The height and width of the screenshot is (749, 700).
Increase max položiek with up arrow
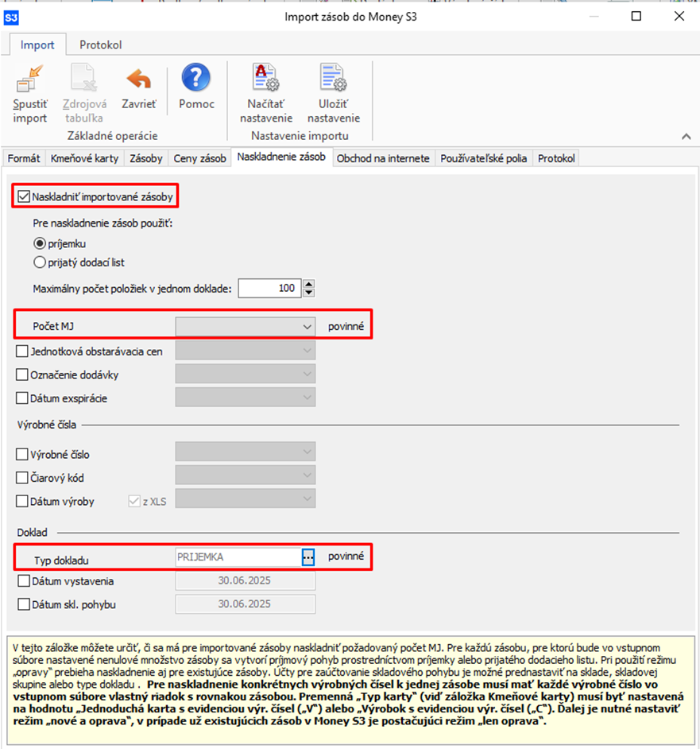309,283
